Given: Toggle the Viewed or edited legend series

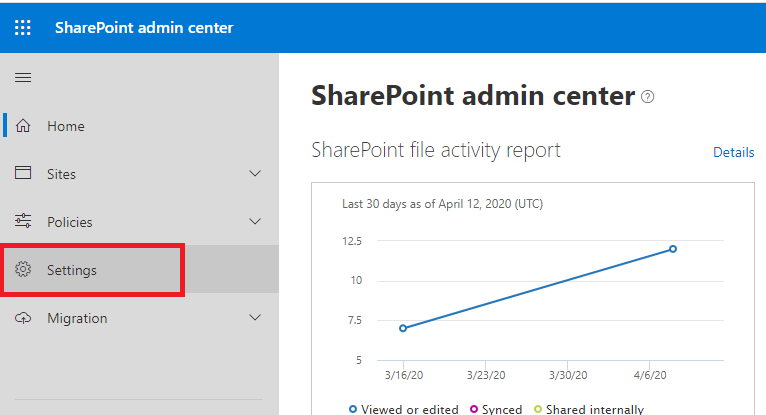Looking at the screenshot, I should tap(403, 409).
